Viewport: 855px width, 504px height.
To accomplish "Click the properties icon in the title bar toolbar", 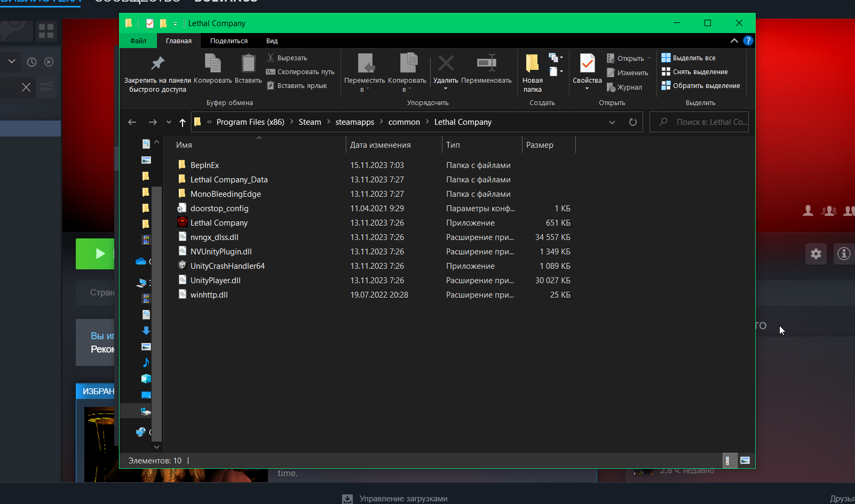I will tap(150, 23).
